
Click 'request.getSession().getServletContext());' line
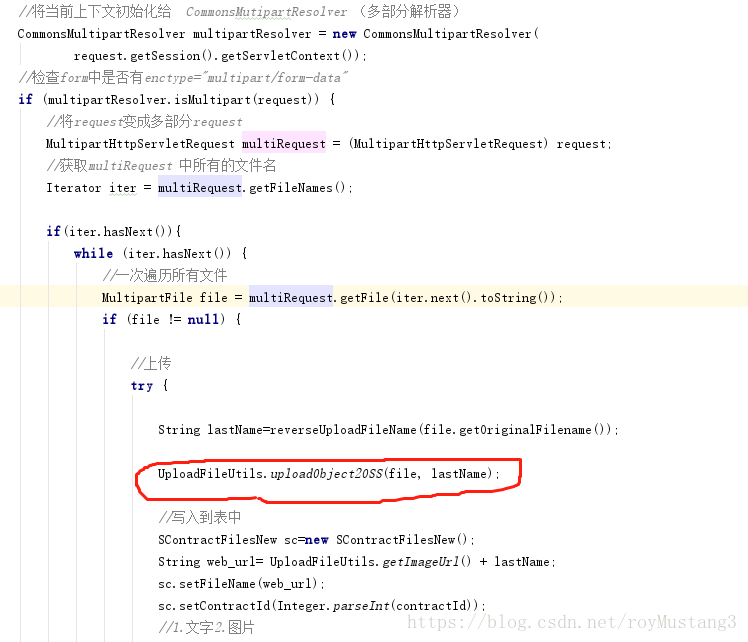pos(220,56)
